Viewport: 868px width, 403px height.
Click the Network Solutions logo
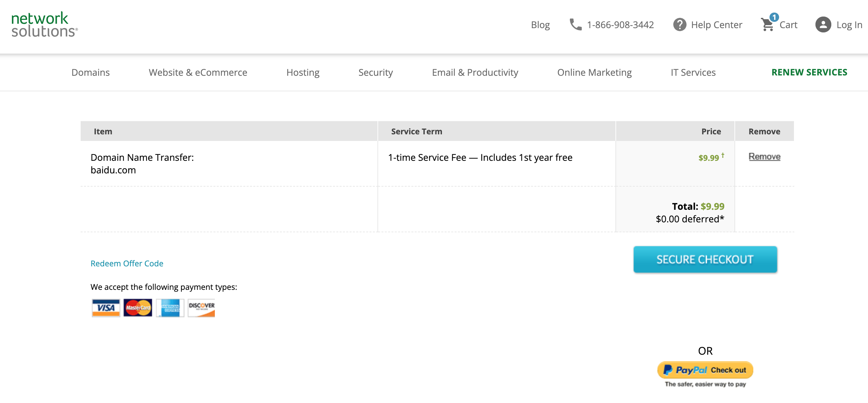point(45,24)
